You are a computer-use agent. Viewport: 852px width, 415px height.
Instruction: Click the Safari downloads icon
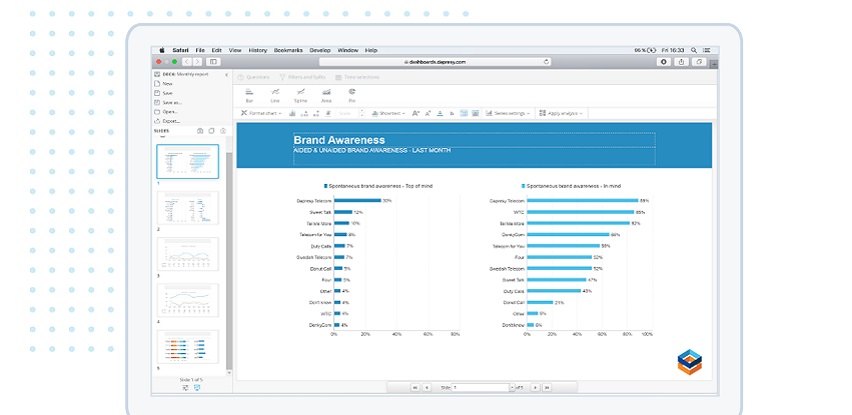(664, 62)
